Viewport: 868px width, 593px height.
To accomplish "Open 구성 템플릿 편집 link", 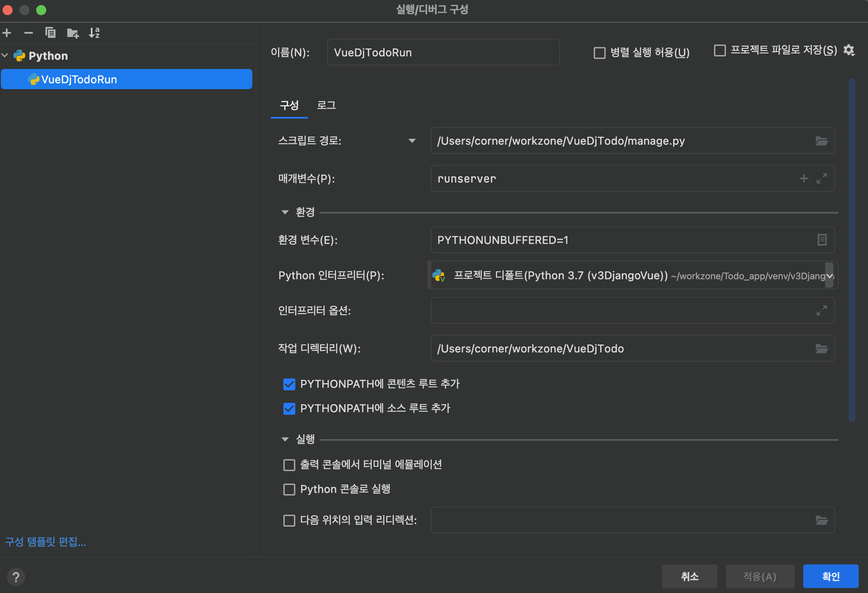I will [x=45, y=542].
